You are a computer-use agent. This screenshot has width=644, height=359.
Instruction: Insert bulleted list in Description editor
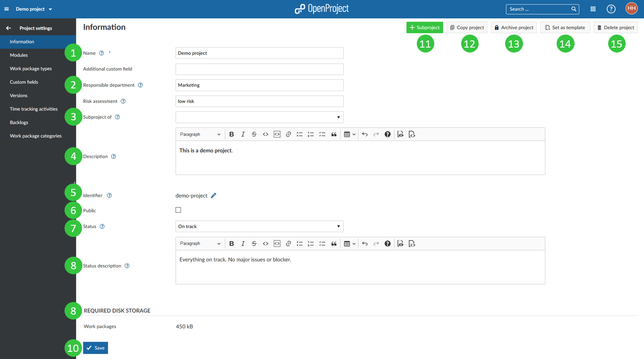(x=299, y=134)
